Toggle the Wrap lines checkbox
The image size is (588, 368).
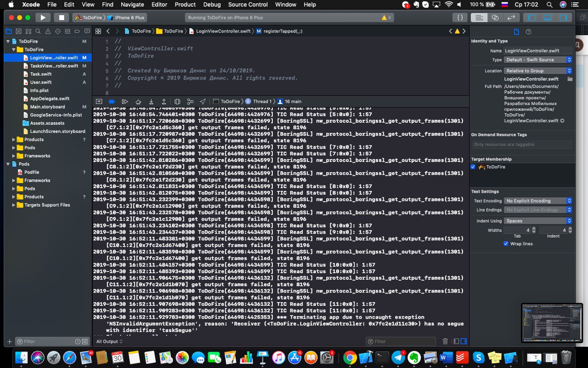tap(506, 244)
